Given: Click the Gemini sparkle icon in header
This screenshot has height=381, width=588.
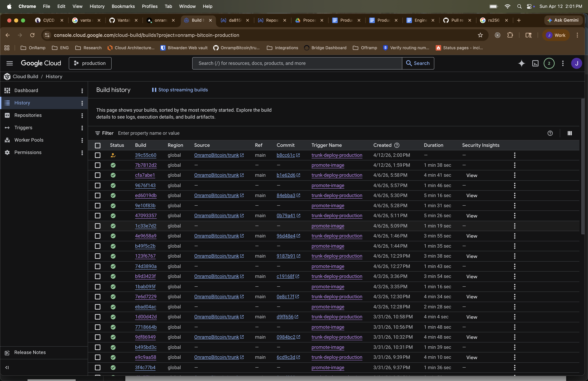Looking at the screenshot, I should pyautogui.click(x=521, y=63).
